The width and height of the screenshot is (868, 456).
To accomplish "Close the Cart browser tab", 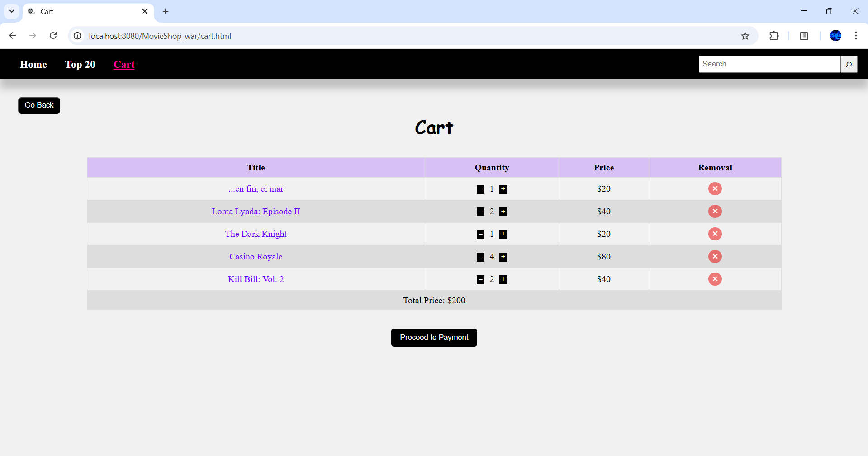I will coord(145,11).
